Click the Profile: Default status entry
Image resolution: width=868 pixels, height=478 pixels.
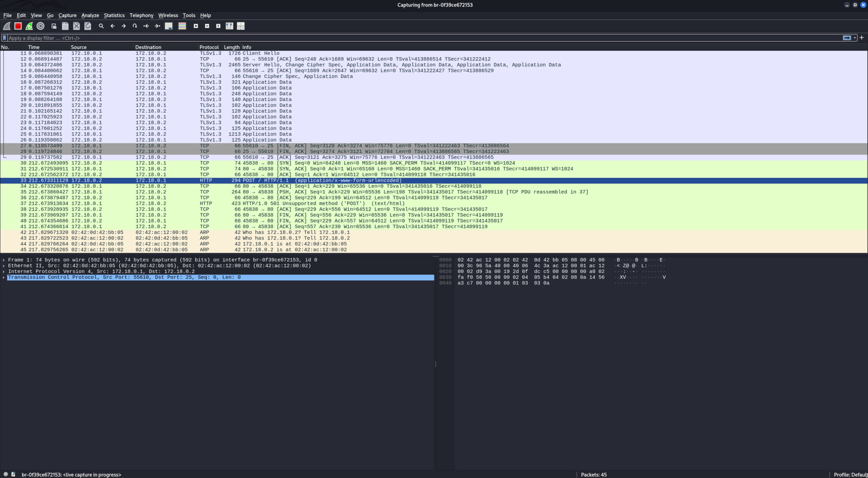point(851,475)
